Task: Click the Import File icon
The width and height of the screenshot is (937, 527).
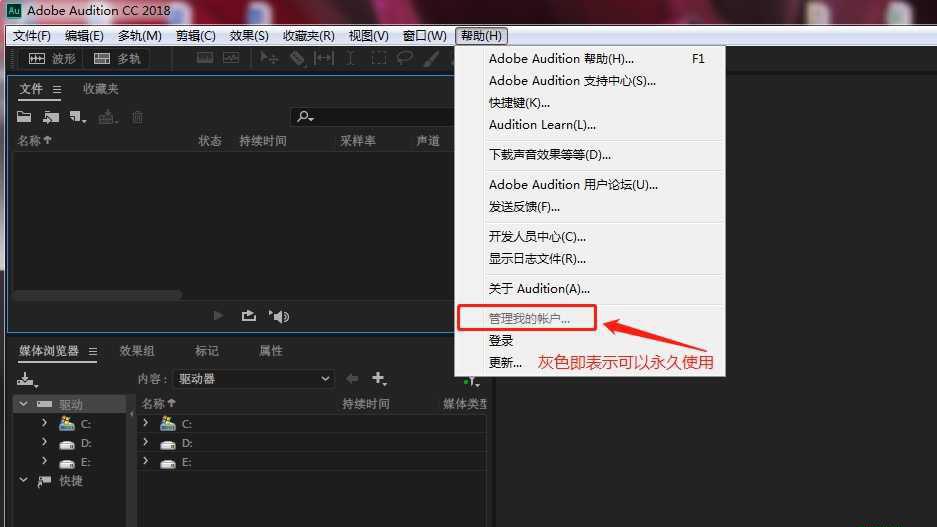Action: pyautogui.click(x=51, y=117)
